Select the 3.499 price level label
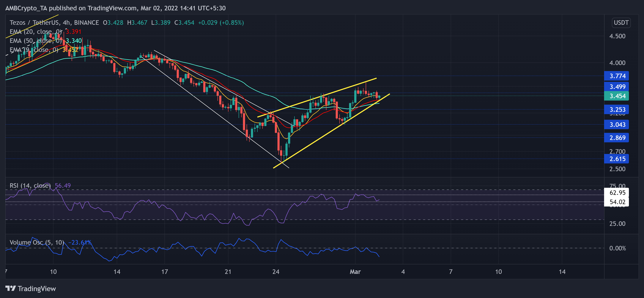The height and width of the screenshot is (298, 644). click(x=616, y=87)
